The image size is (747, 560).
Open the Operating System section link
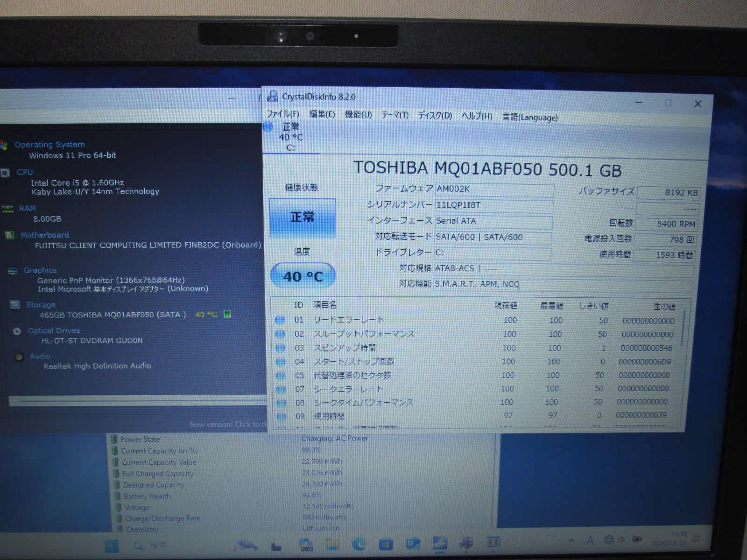(49, 145)
